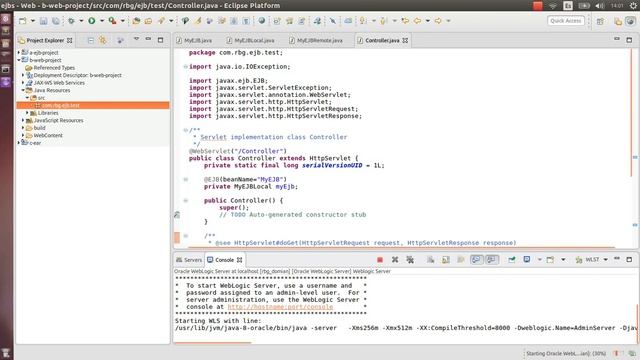The height and width of the screenshot is (360, 640).
Task: Collapse the Controller() constructor fold marker
Action: pos(185,200)
